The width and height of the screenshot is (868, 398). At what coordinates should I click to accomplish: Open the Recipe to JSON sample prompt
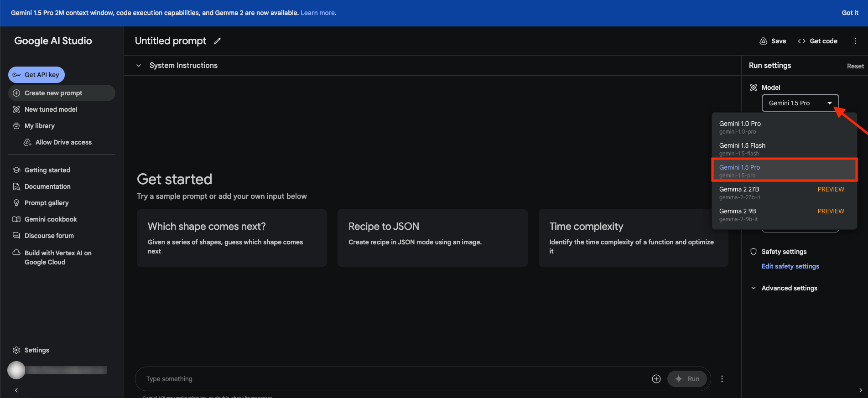click(432, 238)
